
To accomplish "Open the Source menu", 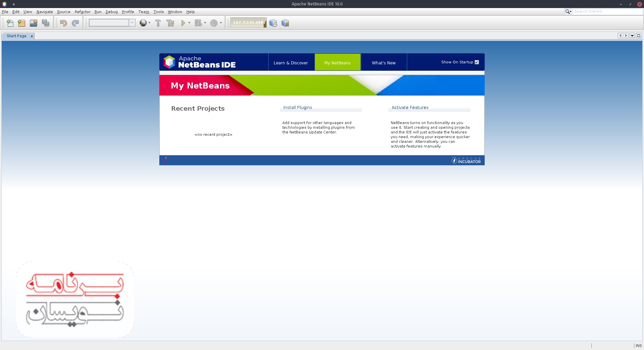I will 63,12.
